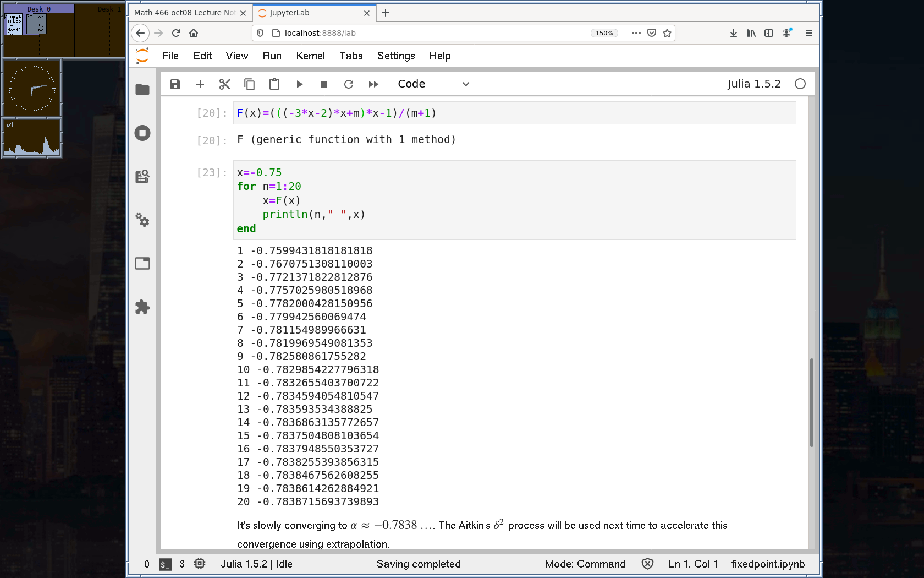Insert a new cell below with the plus icon
The width and height of the screenshot is (924, 578).
click(x=200, y=84)
